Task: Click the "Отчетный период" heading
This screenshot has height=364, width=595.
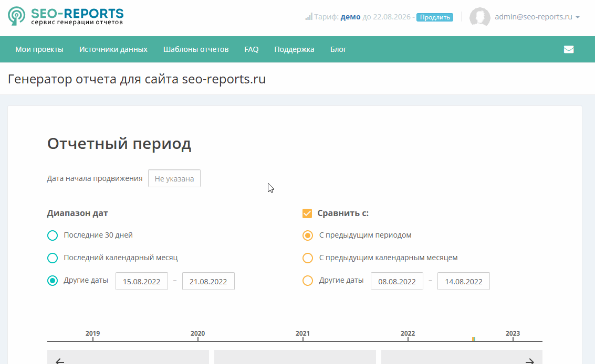Action: [119, 144]
